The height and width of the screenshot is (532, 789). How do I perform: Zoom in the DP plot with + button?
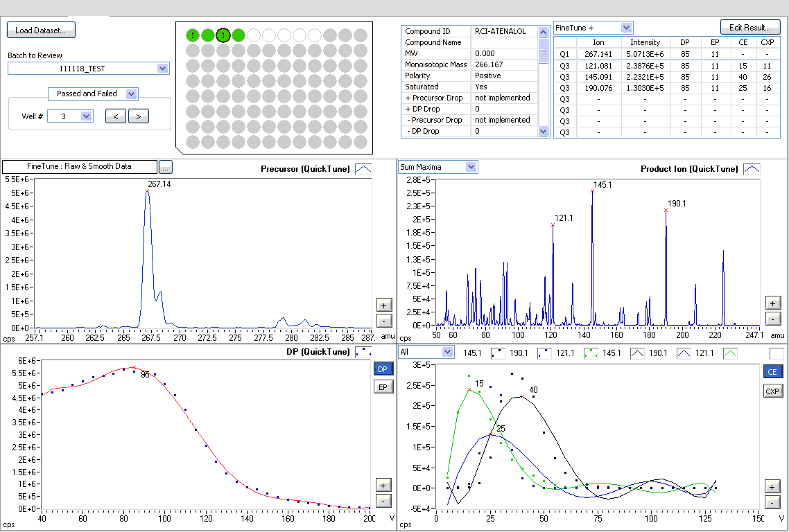tap(383, 485)
